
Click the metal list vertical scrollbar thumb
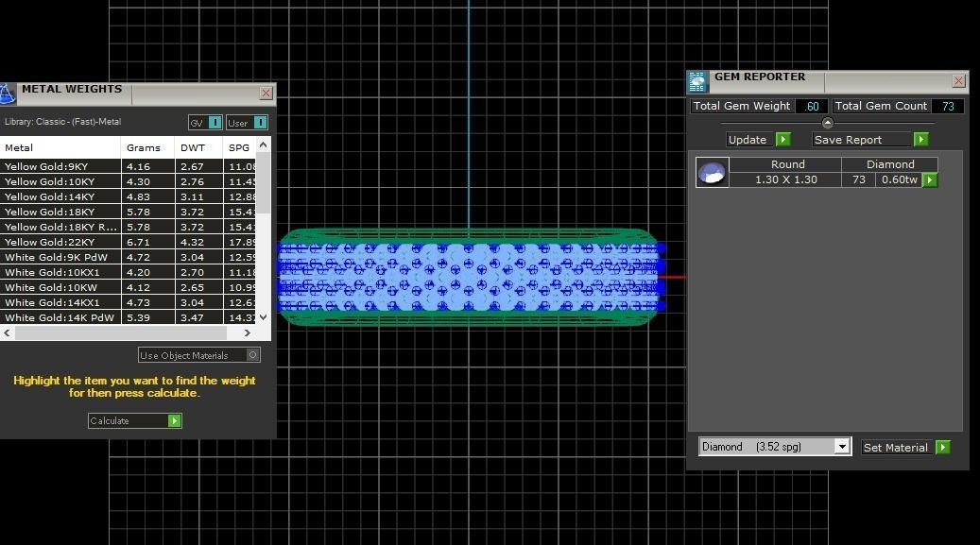[264, 182]
